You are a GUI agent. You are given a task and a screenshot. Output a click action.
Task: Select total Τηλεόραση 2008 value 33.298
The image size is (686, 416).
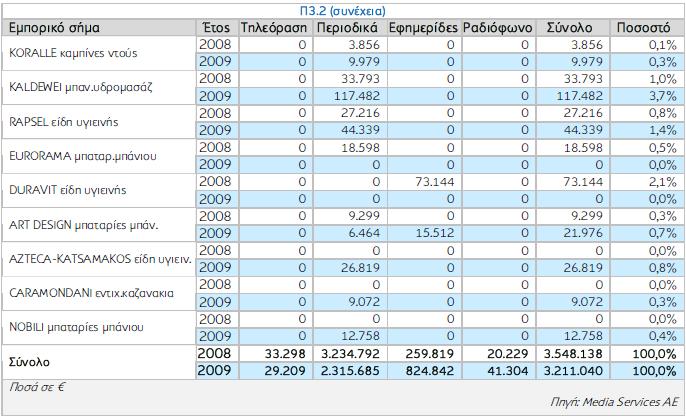click(x=285, y=353)
